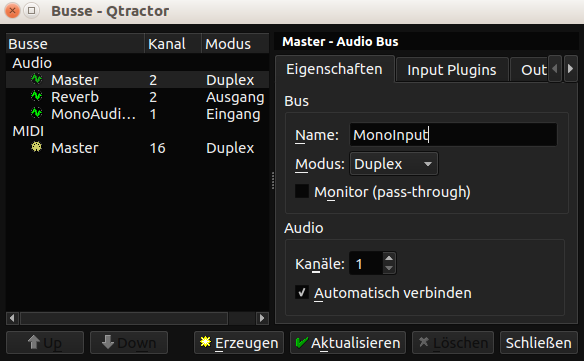Open the Eigenschaften tab
This screenshot has width=584, height=361.
click(334, 69)
